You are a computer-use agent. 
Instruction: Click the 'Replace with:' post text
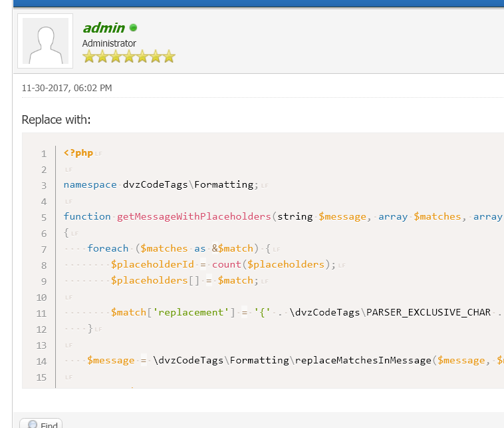pos(56,120)
